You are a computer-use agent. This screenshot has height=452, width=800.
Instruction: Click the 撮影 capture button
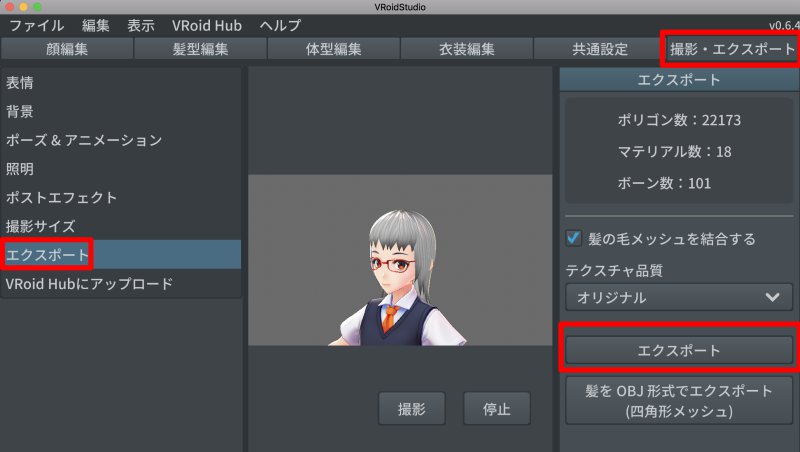point(412,409)
